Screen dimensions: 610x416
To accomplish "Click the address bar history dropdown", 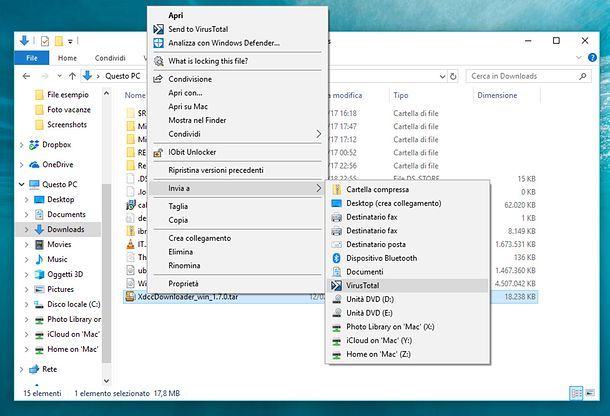I will tap(442, 76).
